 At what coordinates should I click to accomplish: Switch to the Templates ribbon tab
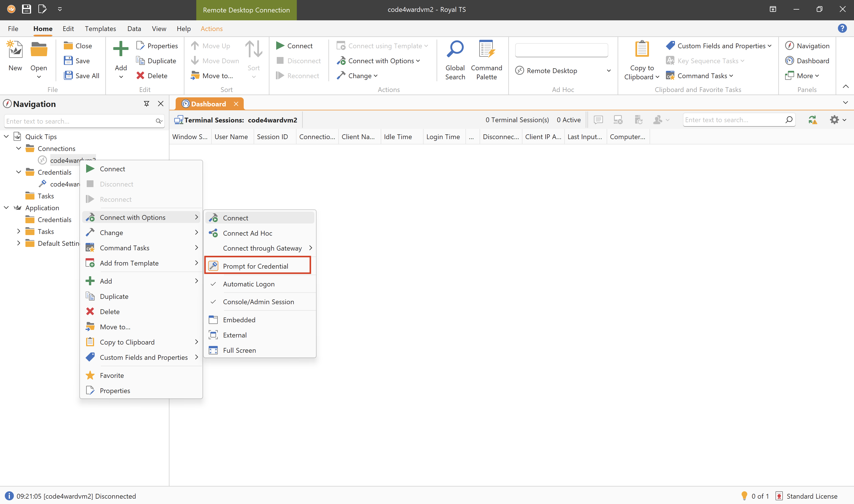click(x=100, y=29)
